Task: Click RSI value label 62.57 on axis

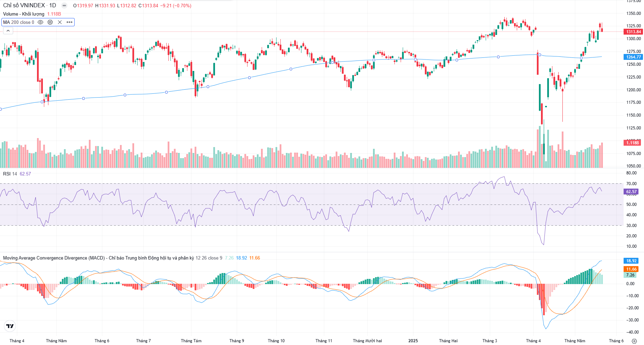Action: (631, 191)
